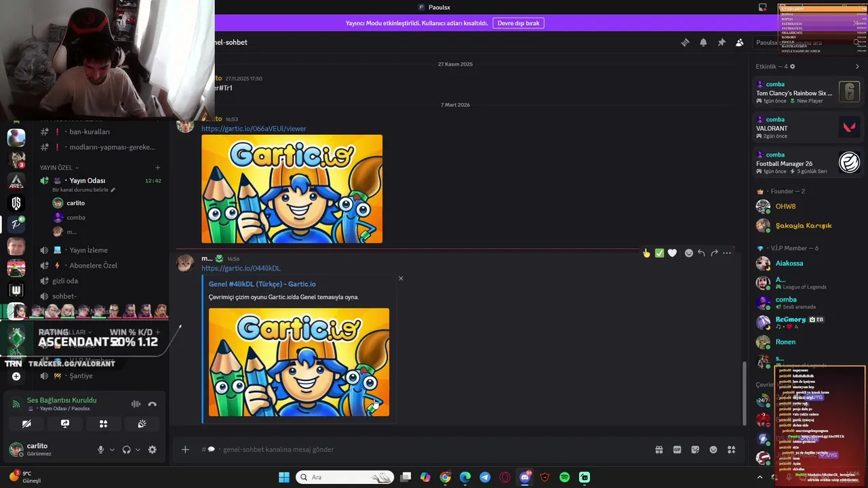Image resolution: width=868 pixels, height=488 pixels.
Task: React with green checkmark emoji on message
Action: pos(659,253)
